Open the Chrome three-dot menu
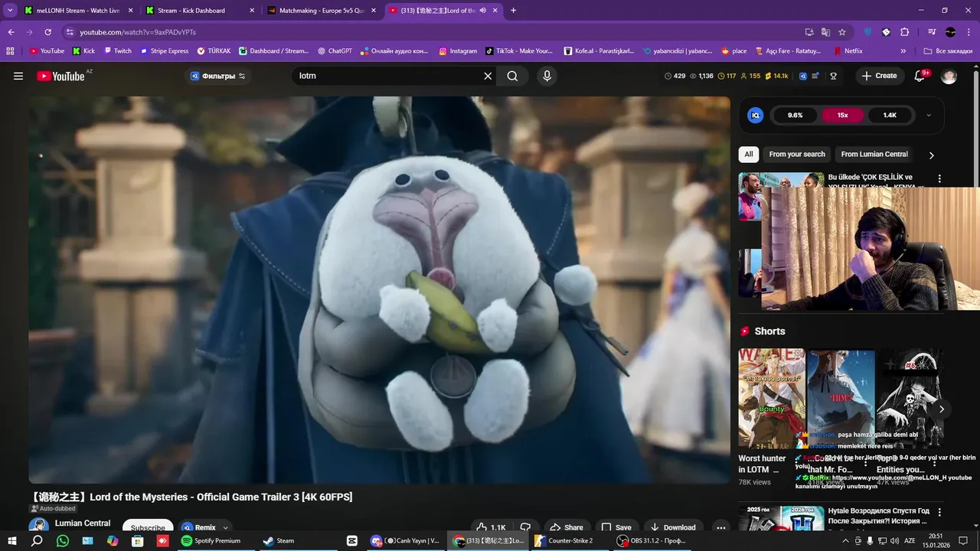 click(x=969, y=32)
